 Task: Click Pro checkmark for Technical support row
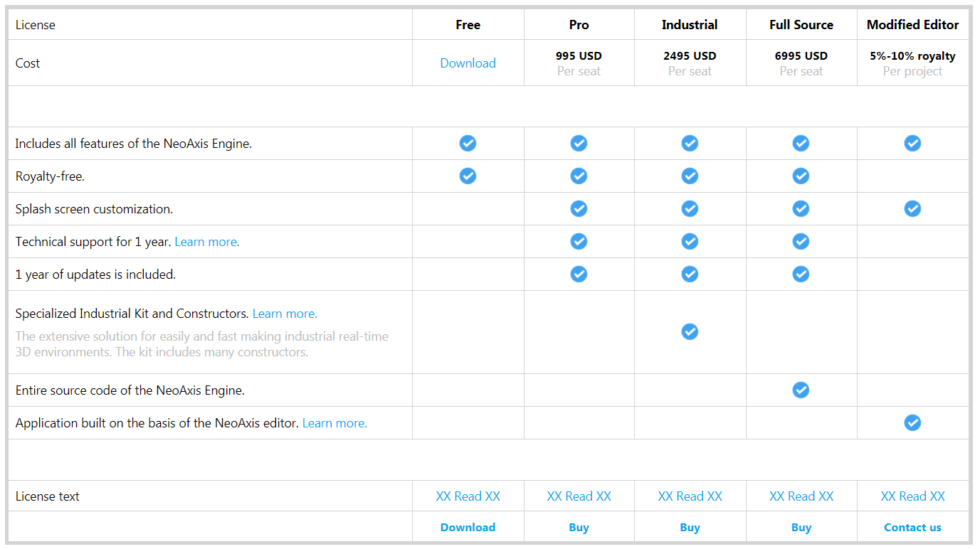click(579, 241)
